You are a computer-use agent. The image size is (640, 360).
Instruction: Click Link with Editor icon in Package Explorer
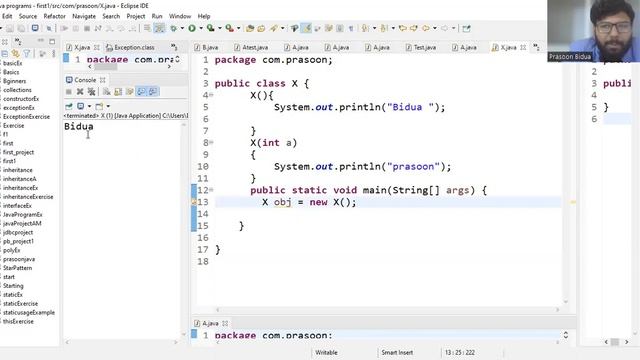pyautogui.click(x=16, y=53)
